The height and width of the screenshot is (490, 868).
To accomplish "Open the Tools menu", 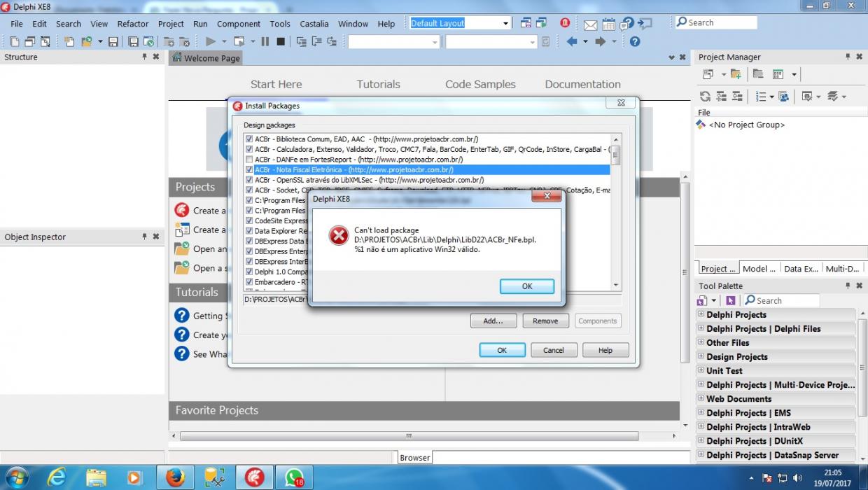I will click(280, 23).
